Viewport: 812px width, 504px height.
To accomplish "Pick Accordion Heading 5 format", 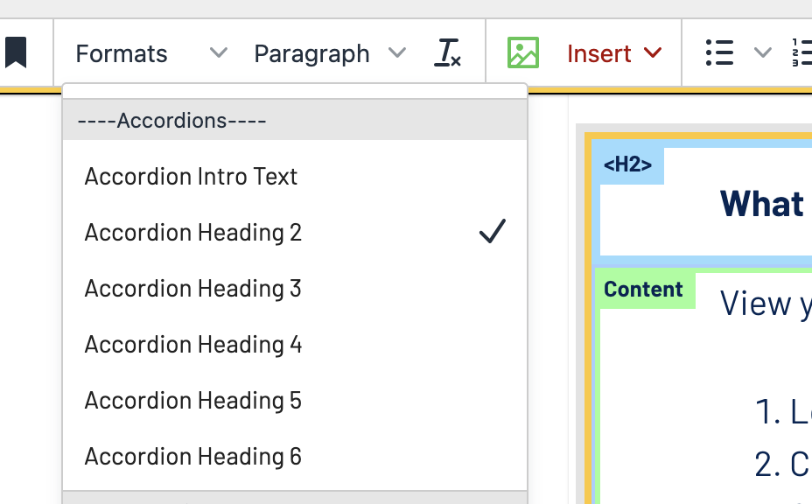I will click(x=192, y=400).
